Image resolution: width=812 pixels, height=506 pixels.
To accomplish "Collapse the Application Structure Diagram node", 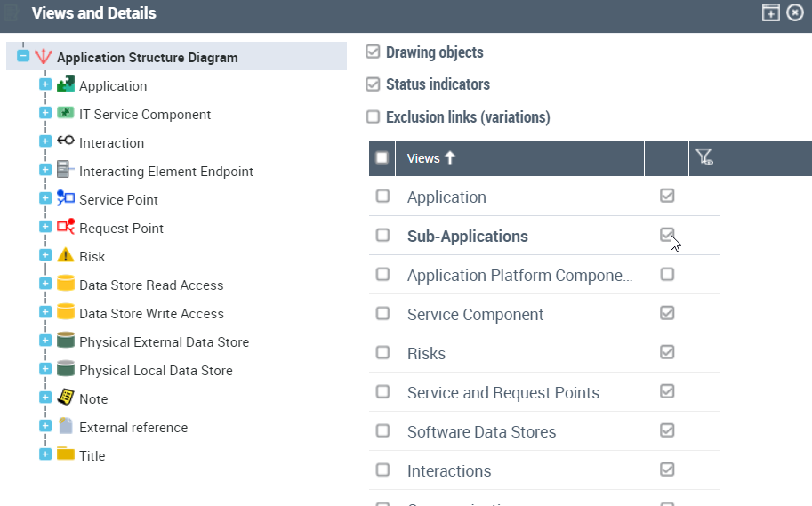I will [24, 57].
